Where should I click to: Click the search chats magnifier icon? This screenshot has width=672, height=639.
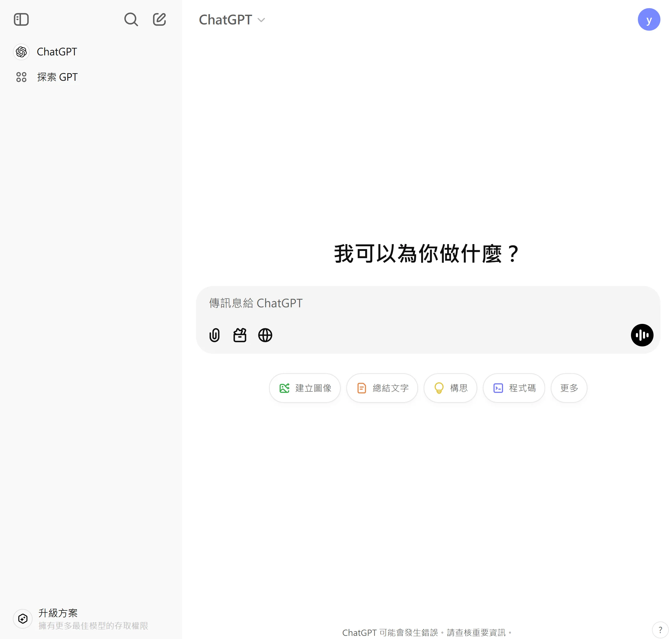coord(131,19)
